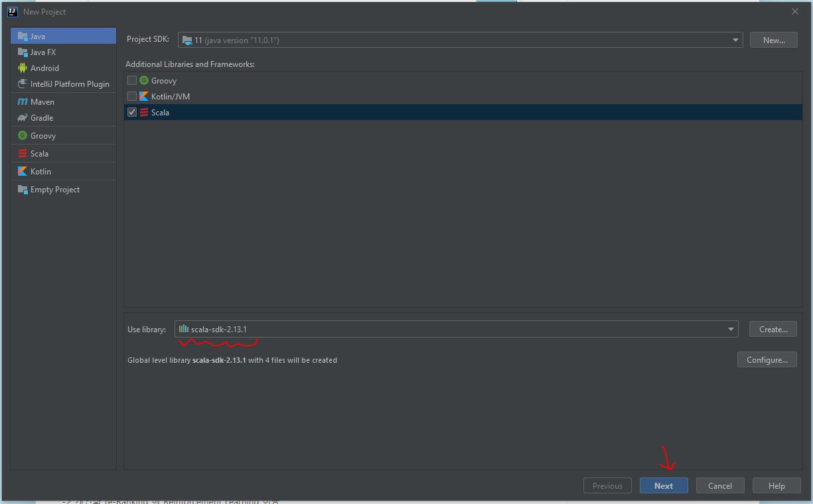Click the Kotlin icon in sidebar
Screen dimensions: 813x504
coord(23,172)
